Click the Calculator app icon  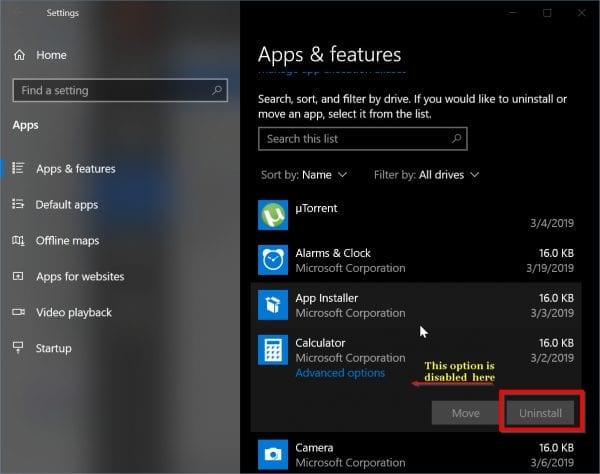273,350
